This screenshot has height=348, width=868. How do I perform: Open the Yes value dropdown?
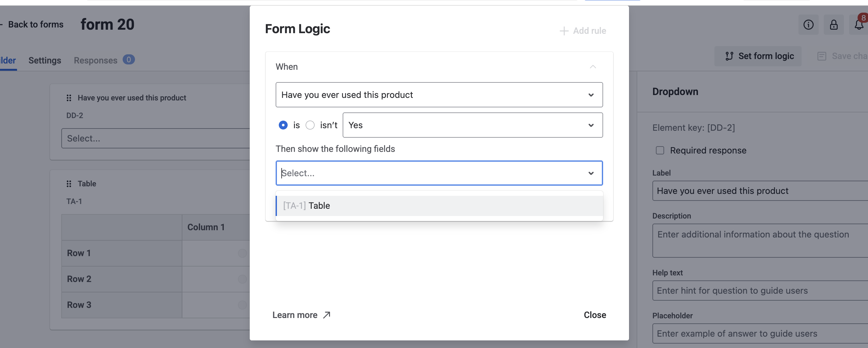(473, 125)
